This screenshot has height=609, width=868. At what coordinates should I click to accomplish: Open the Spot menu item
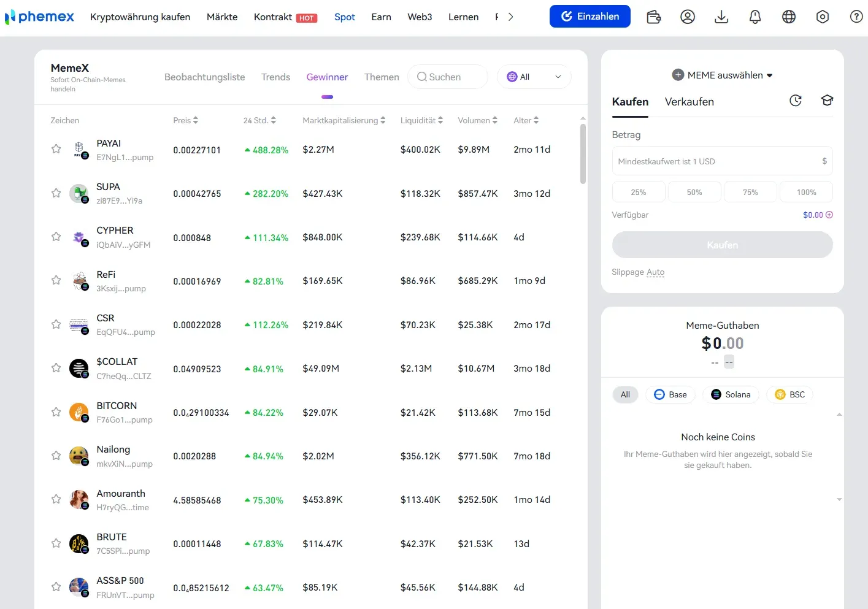coord(345,17)
